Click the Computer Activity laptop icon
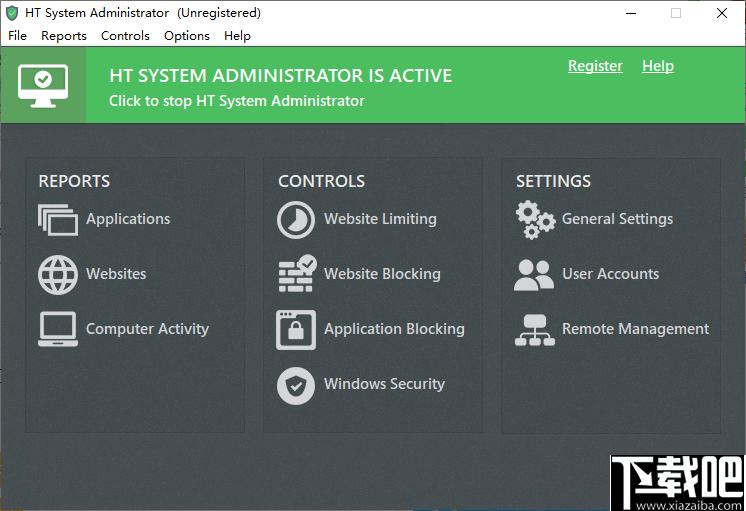The image size is (746, 511). [x=58, y=329]
